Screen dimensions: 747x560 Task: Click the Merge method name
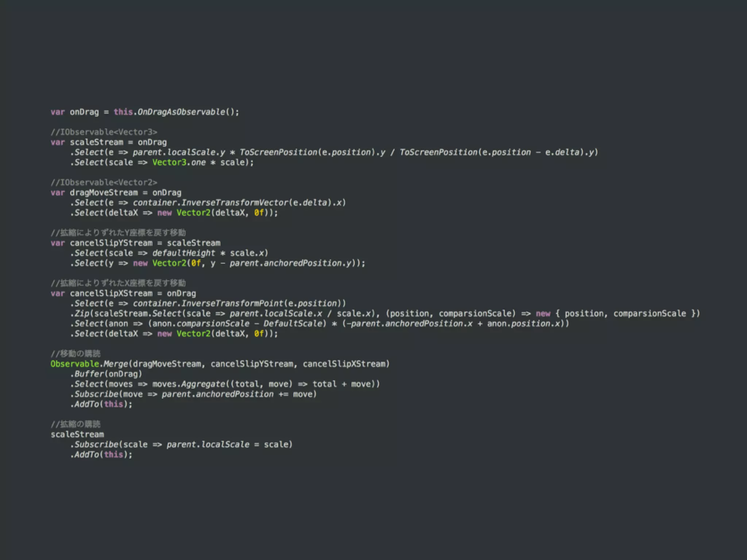point(116,364)
